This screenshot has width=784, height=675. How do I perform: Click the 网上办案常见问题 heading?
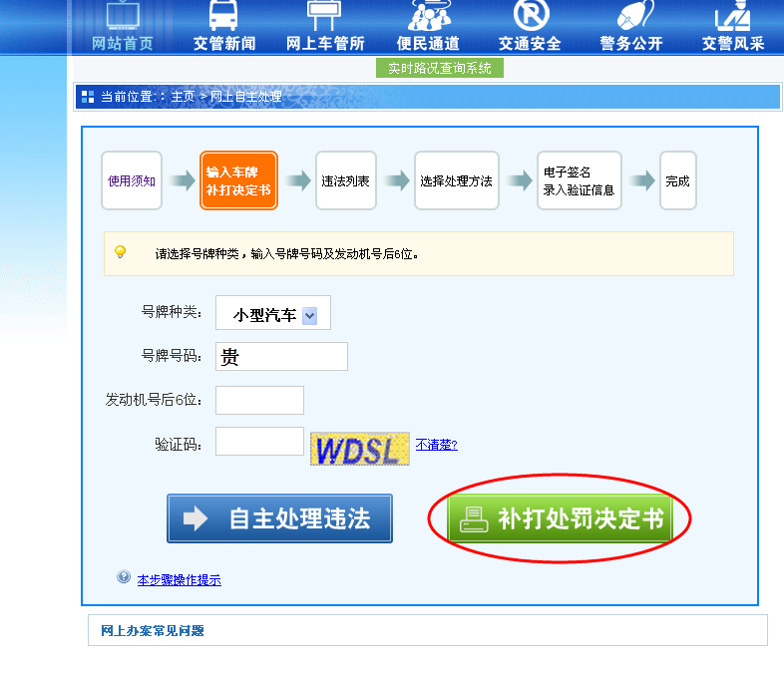pyautogui.click(x=152, y=630)
